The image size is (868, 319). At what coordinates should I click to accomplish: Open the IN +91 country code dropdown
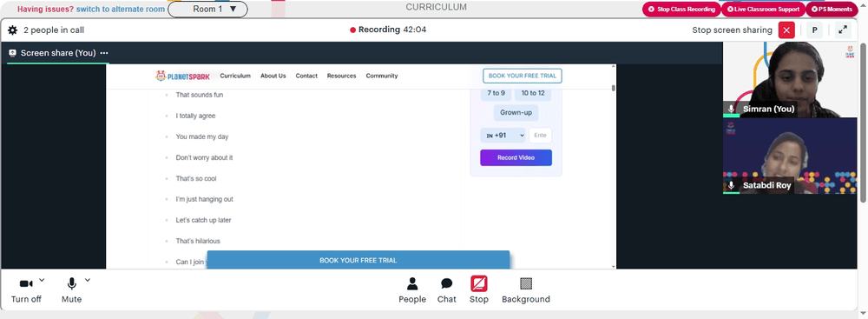click(503, 136)
